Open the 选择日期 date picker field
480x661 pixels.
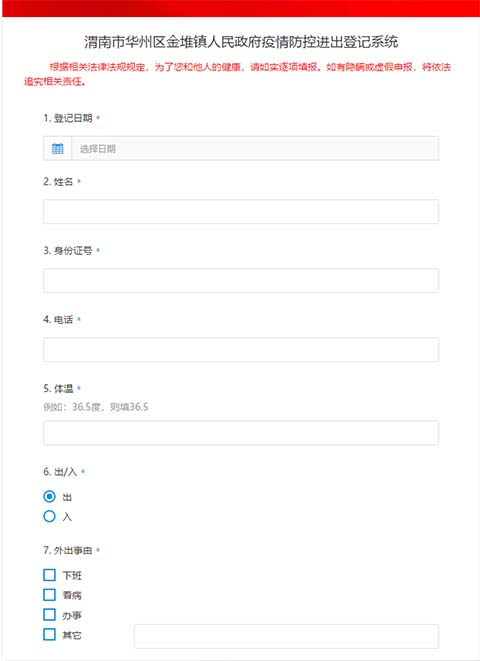(255, 148)
